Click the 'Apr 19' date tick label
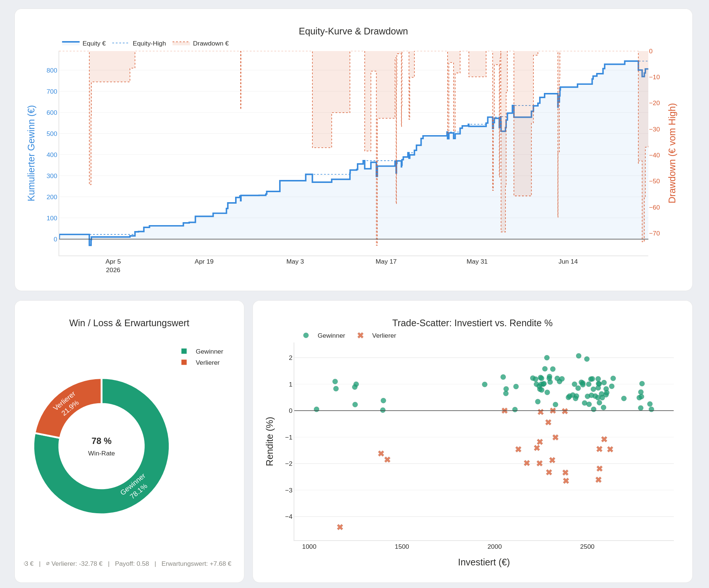The image size is (709, 588). (204, 261)
